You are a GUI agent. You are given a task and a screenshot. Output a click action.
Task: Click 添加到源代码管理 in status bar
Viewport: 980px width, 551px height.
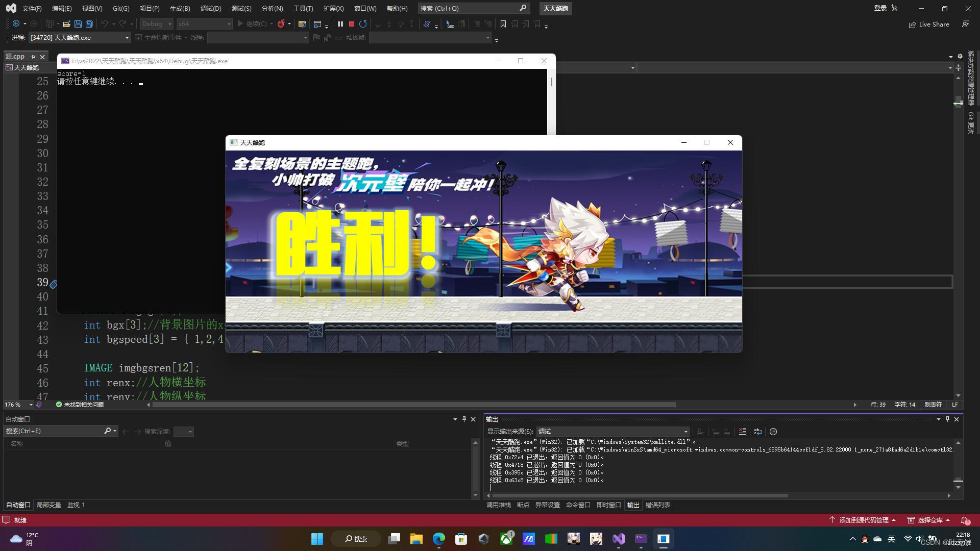[863, 520]
